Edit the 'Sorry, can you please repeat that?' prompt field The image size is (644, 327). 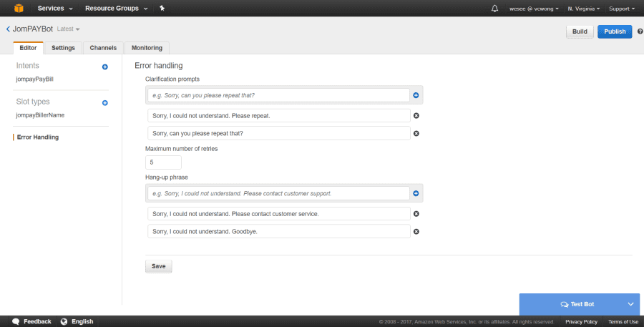coord(279,134)
